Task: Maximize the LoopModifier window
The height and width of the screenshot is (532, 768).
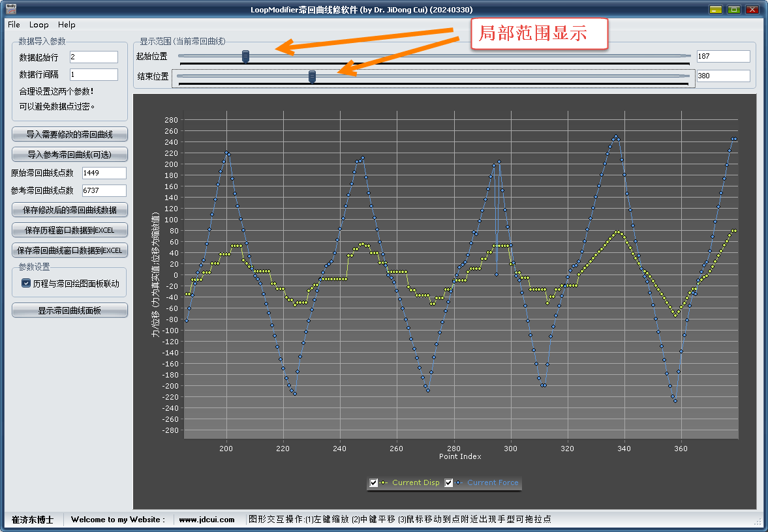Action: pos(733,9)
